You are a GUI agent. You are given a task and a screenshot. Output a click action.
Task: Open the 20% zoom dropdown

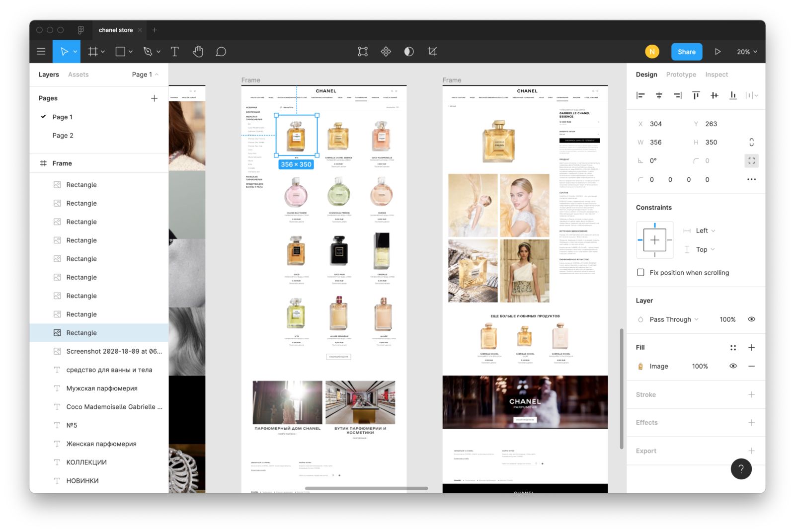(747, 52)
